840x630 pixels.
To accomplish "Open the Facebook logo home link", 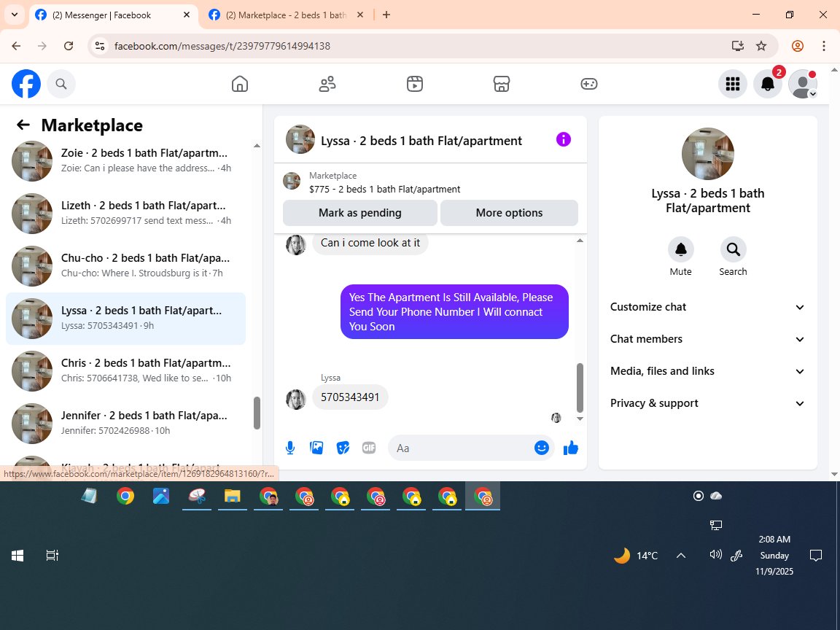I will [x=26, y=84].
